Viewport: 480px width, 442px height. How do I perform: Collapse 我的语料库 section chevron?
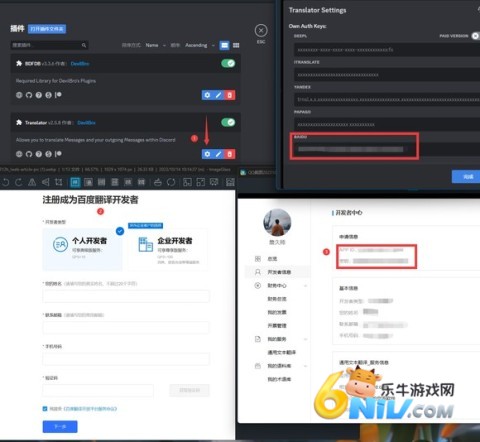pyautogui.click(x=305, y=366)
